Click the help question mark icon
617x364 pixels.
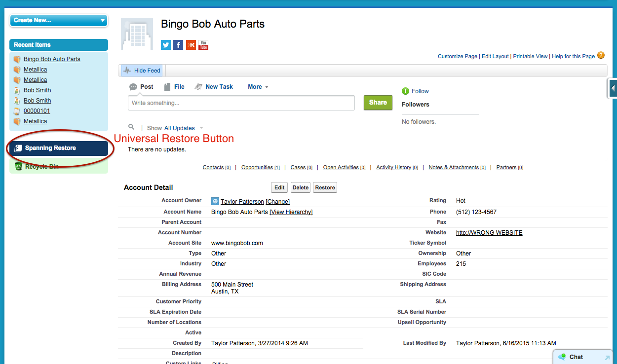pyautogui.click(x=601, y=55)
